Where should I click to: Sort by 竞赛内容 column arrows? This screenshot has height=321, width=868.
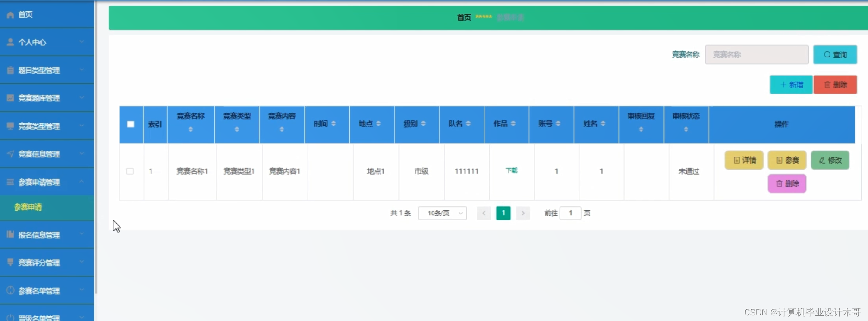click(282, 129)
